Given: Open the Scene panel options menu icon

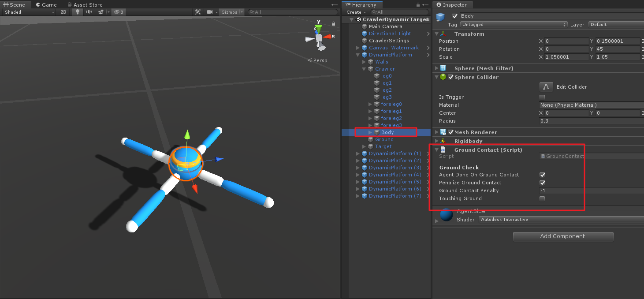Looking at the screenshot, I should (x=335, y=5).
